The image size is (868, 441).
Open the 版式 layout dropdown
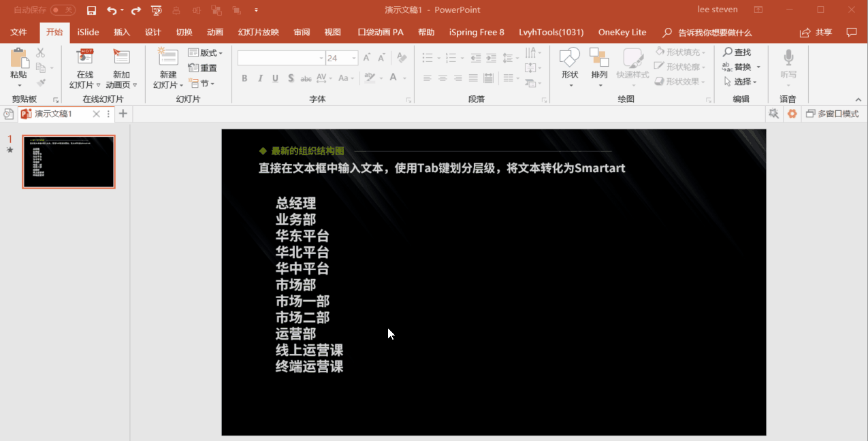click(206, 53)
